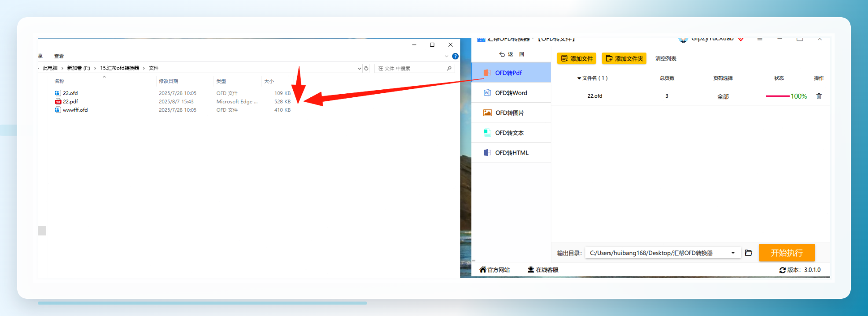Switch to the OFD转文本 tab
Viewport: 868px width, 316px height.
pos(511,132)
